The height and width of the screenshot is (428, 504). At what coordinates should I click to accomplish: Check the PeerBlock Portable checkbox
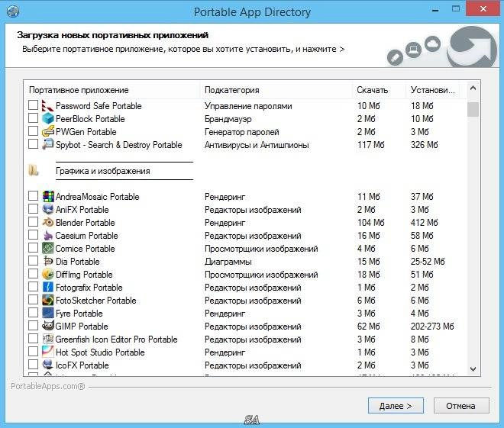click(33, 118)
